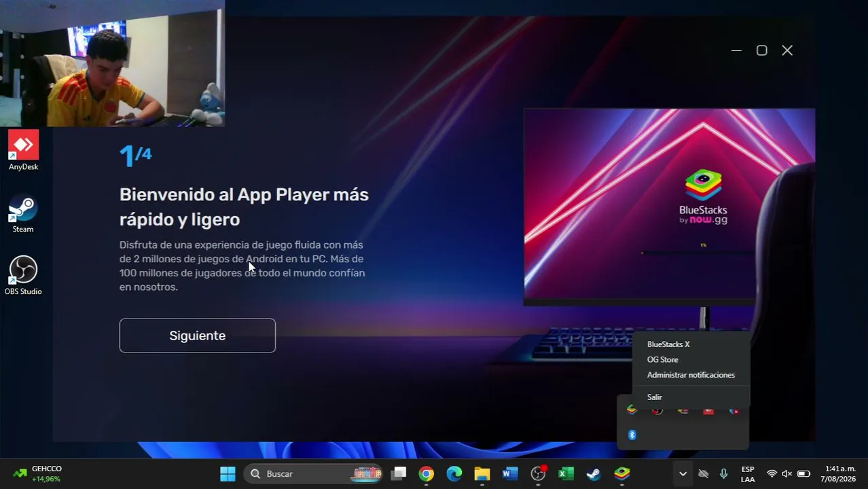Click the microphone tray icon
The height and width of the screenshot is (489, 868).
[724, 473]
